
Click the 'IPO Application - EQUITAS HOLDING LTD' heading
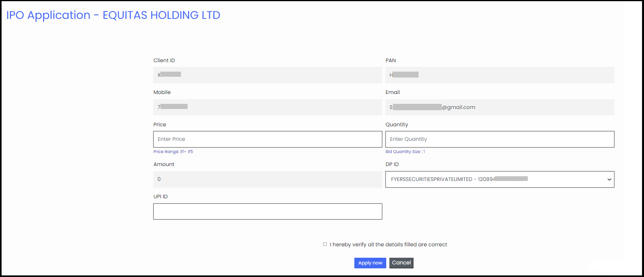pyautogui.click(x=113, y=15)
